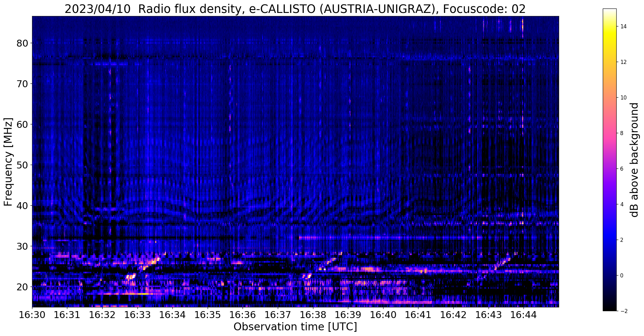
Task: Click the 16:39 time axis label
Action: click(x=348, y=315)
